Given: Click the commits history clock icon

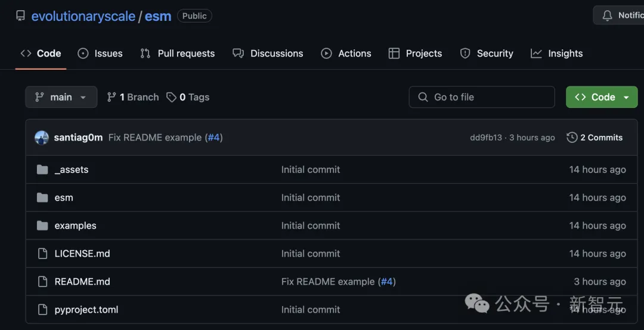Looking at the screenshot, I should coord(572,138).
